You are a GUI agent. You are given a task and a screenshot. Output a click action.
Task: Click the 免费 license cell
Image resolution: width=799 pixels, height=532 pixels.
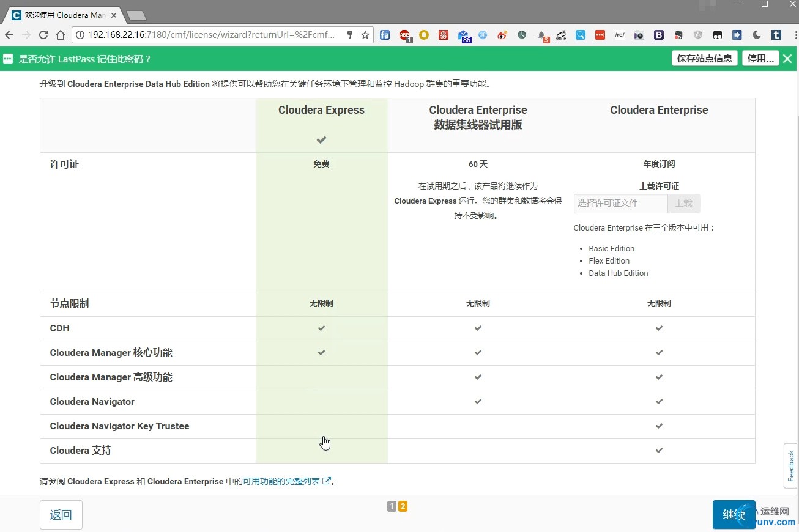321,164
